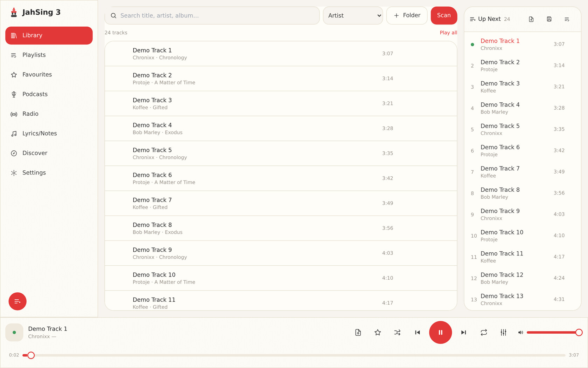This screenshot has height=368, width=588.
Task: Click the checklist icon in Up Next header
Action: click(x=567, y=19)
